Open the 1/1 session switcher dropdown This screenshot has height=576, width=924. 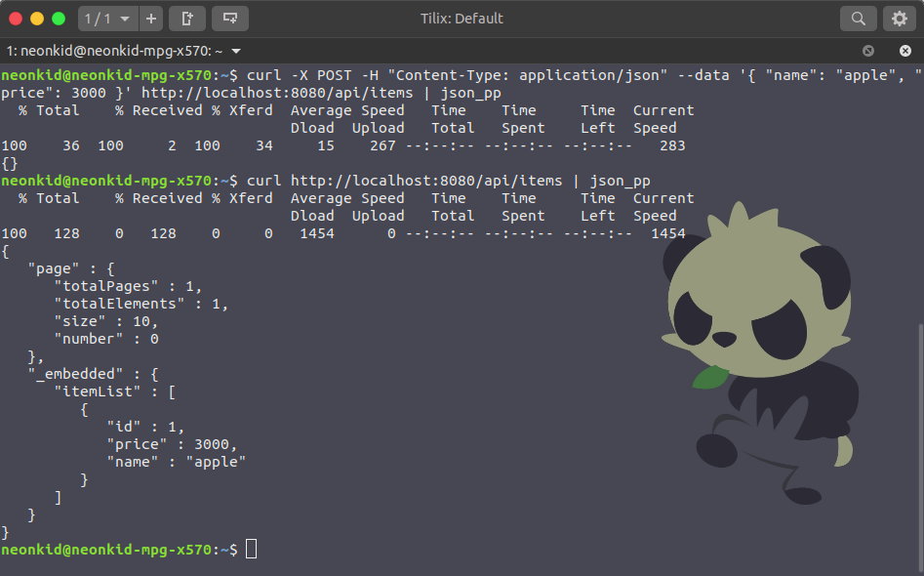tap(108, 19)
